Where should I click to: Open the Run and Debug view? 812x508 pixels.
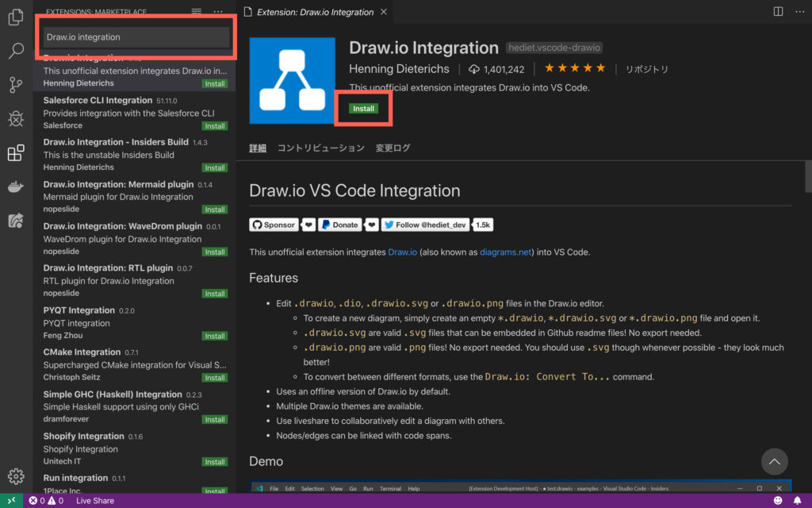click(17, 119)
